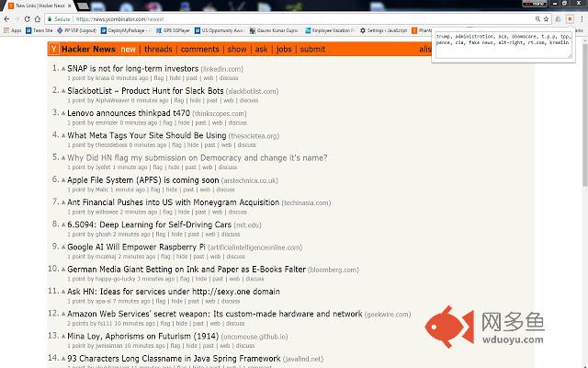This screenshot has height=368, width=588.
Task: Open the Settings - JavaScript bookmark
Action: 384,30
